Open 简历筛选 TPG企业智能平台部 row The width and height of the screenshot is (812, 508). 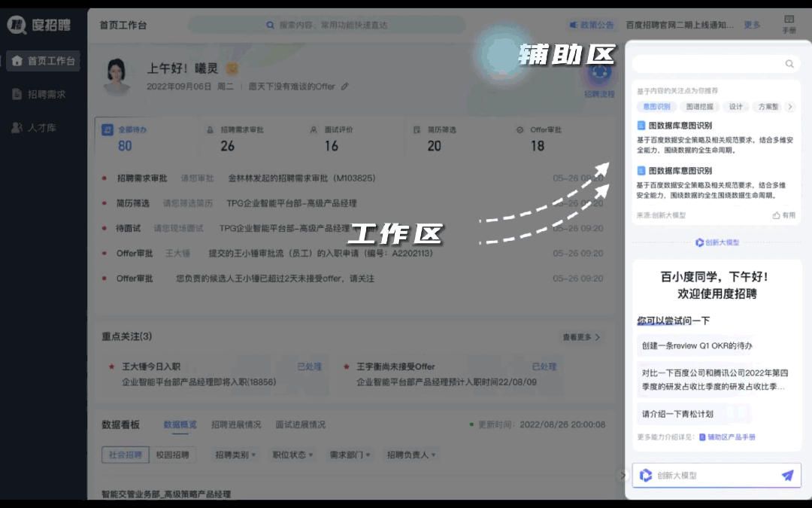click(x=352, y=203)
